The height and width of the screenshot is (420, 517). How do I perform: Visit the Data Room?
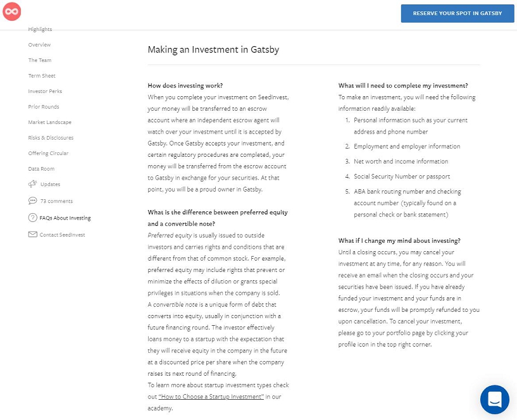(x=41, y=169)
